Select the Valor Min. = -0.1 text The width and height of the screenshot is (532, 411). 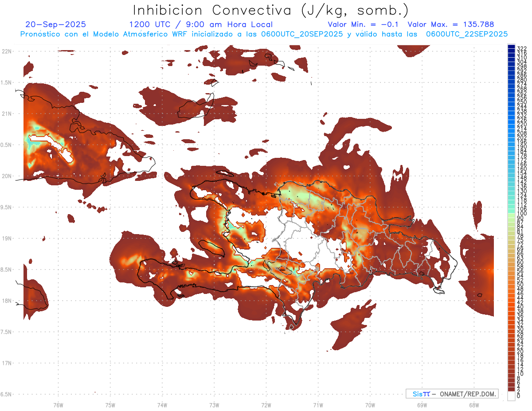364,24
